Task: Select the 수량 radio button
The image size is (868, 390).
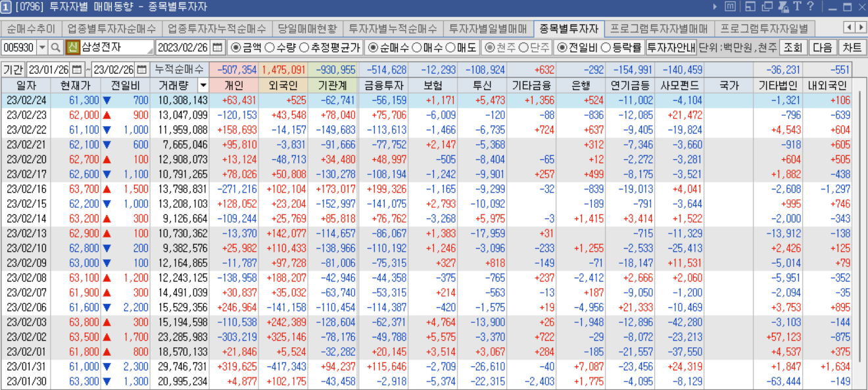Action: (x=270, y=47)
